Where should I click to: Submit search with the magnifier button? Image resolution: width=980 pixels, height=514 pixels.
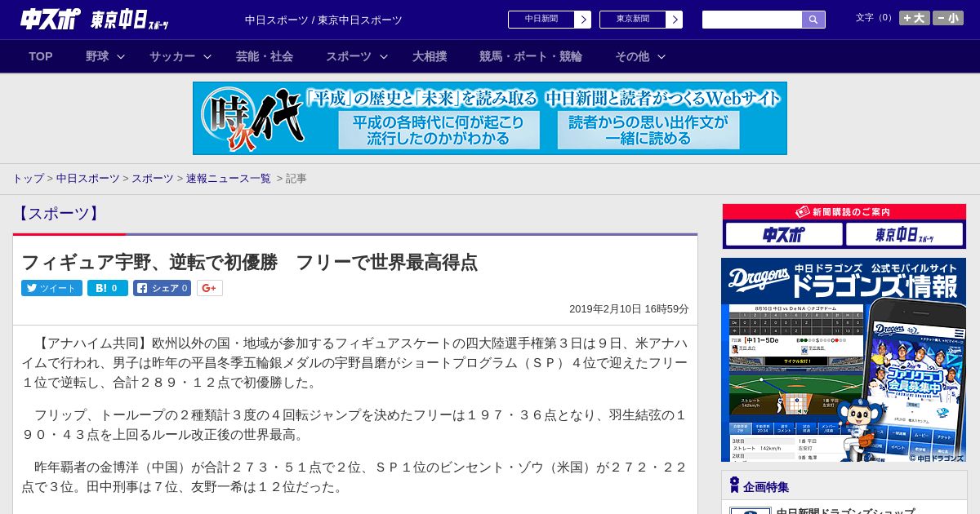click(813, 20)
